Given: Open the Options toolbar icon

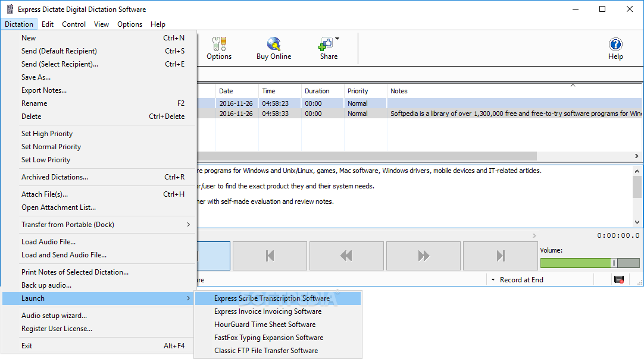Looking at the screenshot, I should point(219,48).
